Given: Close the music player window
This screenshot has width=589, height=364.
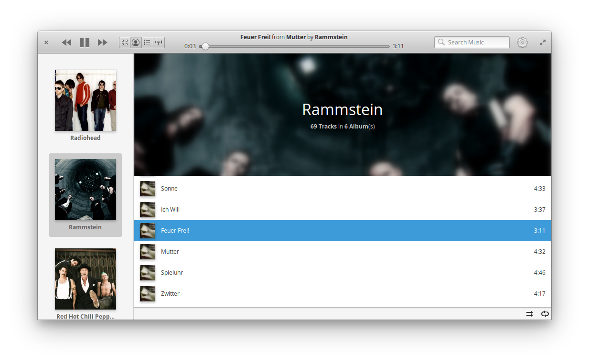Looking at the screenshot, I should (x=46, y=43).
